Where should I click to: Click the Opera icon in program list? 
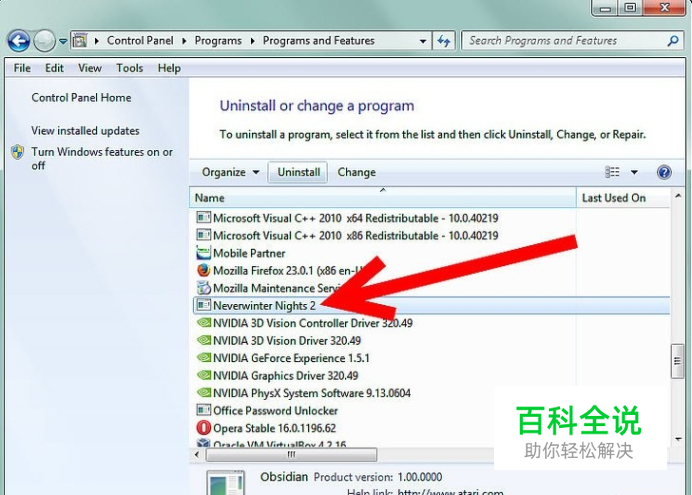(203, 428)
